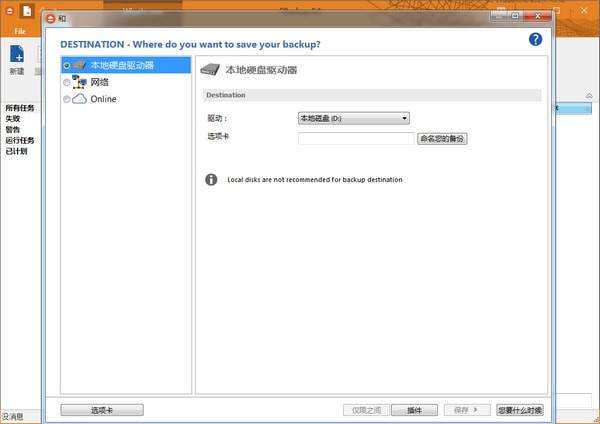The width and height of the screenshot is (600, 424).
Task: Click the Network computers icon
Action: [x=80, y=82]
